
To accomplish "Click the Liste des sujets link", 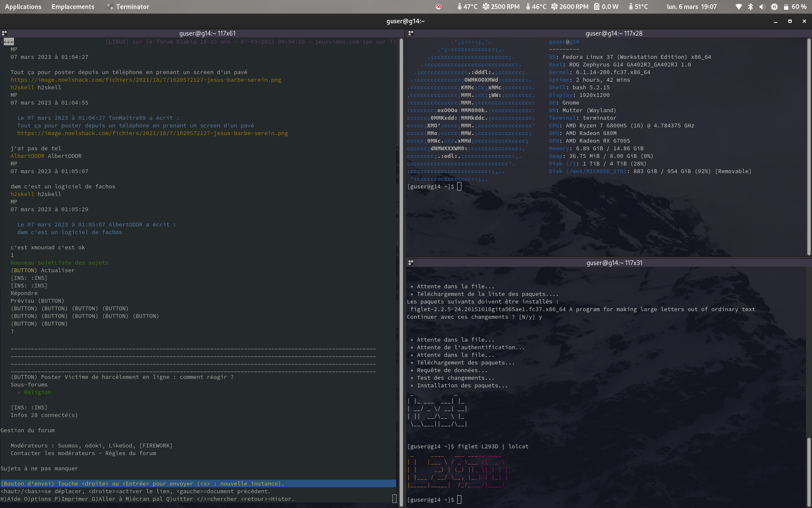I will [82, 262].
